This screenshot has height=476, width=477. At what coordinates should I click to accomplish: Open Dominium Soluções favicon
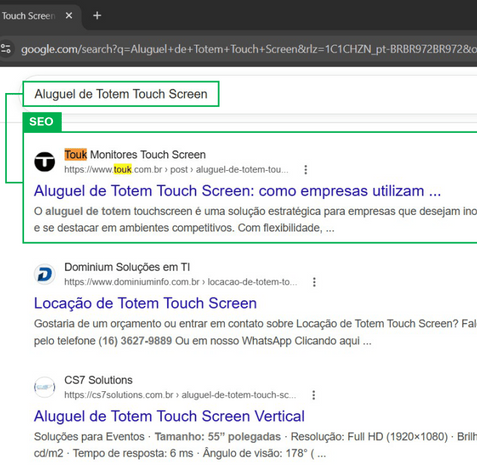(x=45, y=274)
